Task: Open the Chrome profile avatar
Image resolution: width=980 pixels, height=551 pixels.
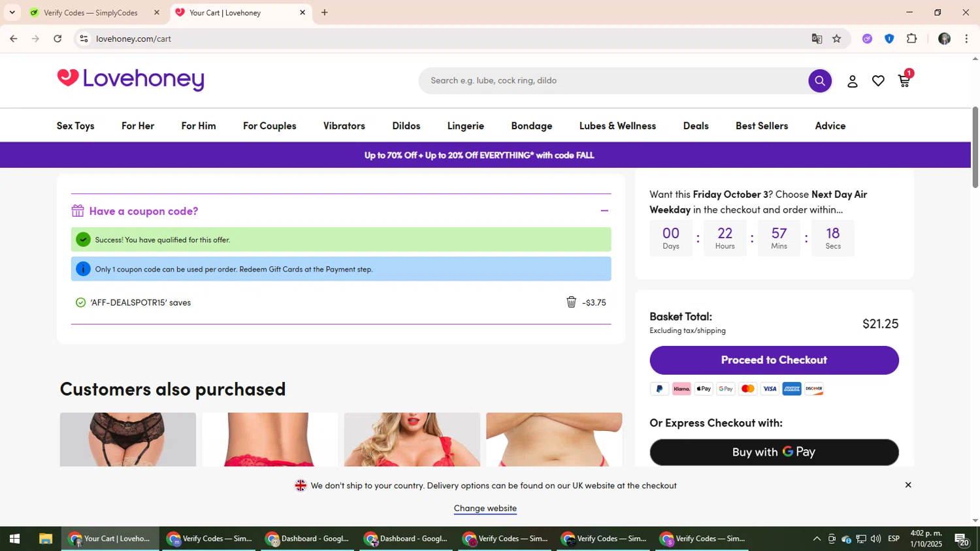Action: (x=944, y=39)
